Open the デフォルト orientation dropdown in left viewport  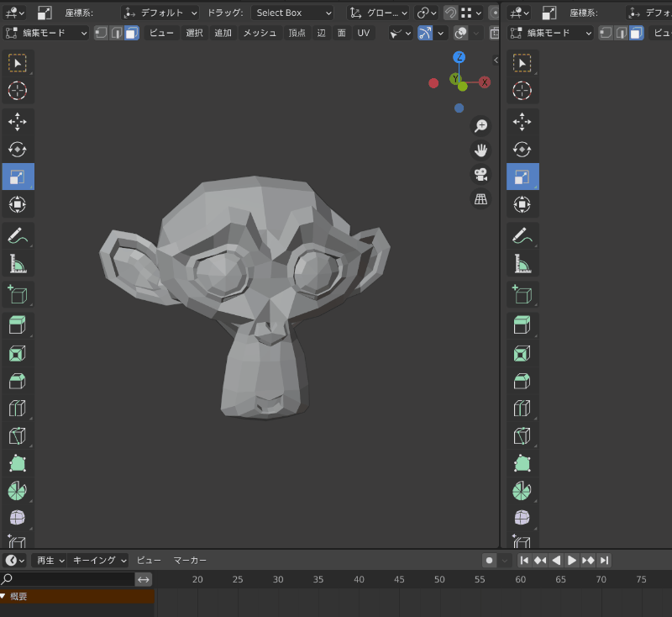click(160, 13)
